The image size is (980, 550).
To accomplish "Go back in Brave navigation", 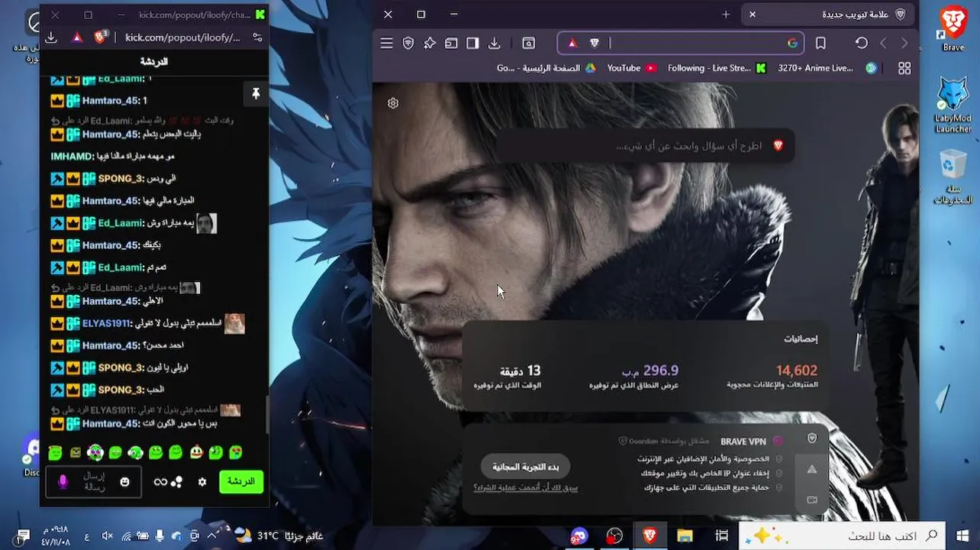I will pos(883,44).
